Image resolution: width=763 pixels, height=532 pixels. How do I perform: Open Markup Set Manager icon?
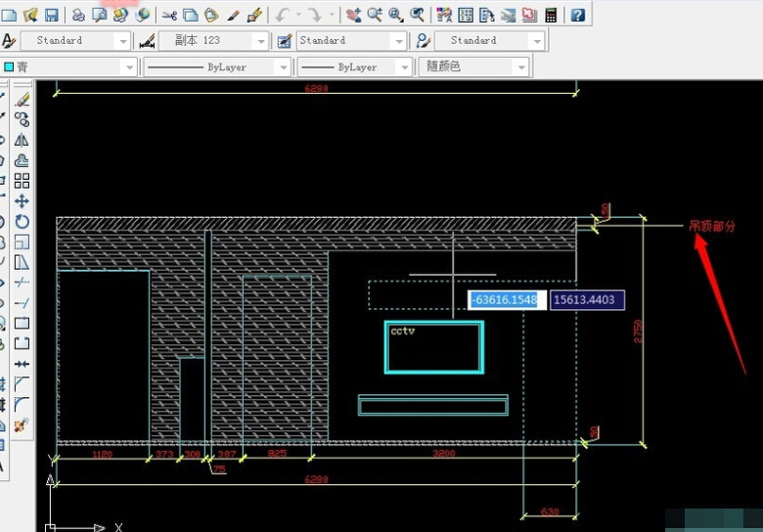529,15
